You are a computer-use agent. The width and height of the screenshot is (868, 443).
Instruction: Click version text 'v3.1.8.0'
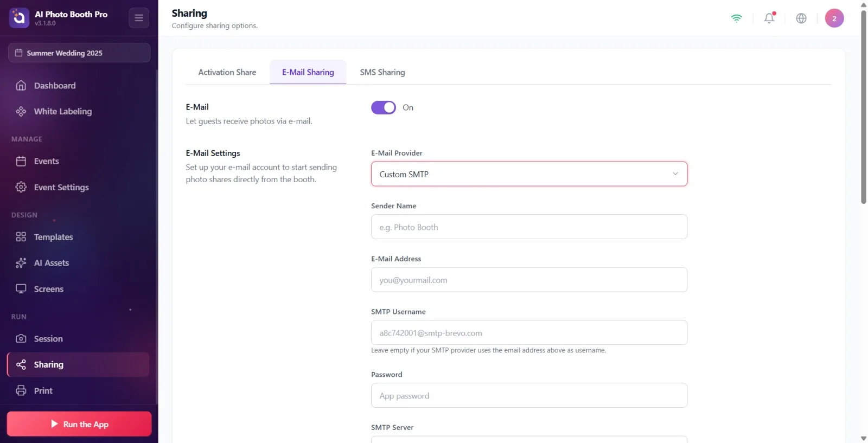click(x=45, y=23)
